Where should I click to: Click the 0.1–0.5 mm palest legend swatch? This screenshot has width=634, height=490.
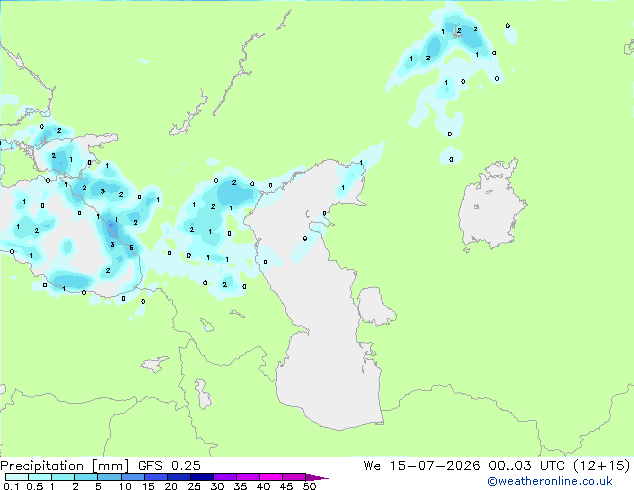coord(17,477)
